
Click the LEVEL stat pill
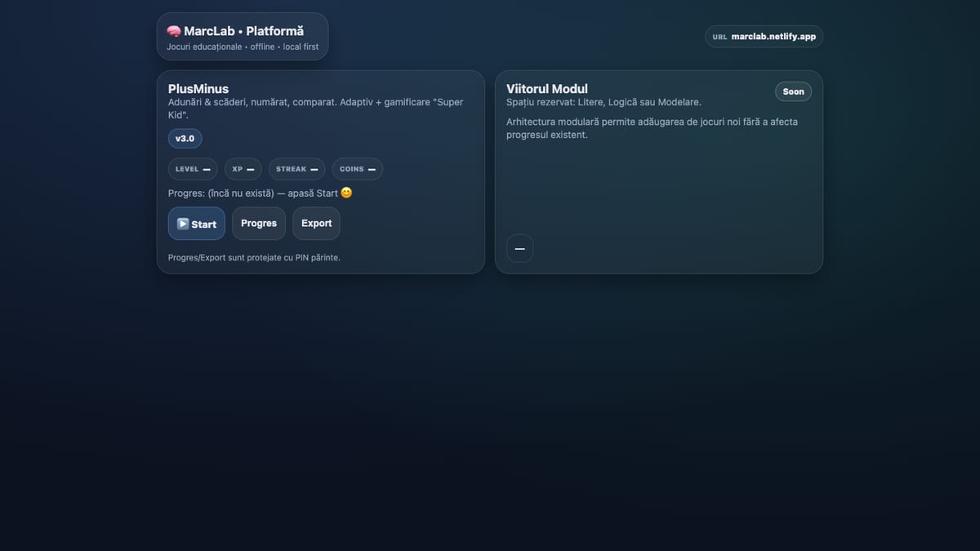pos(193,169)
